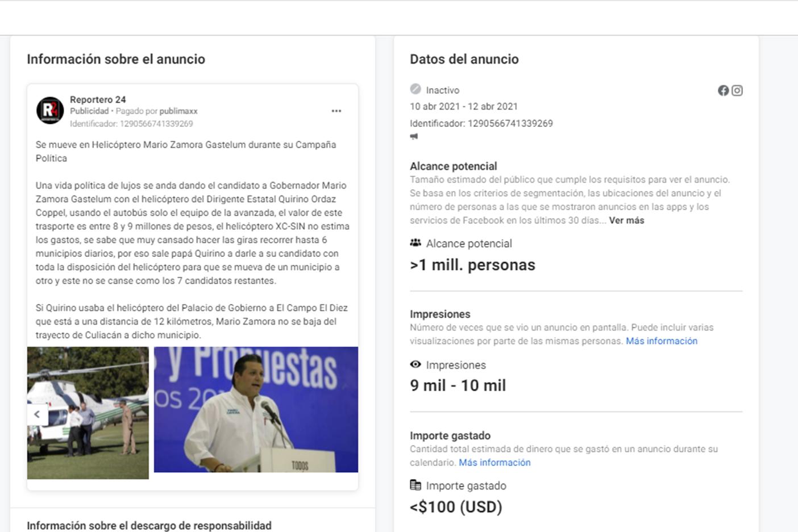
Task: Select the megaphone icon below the Identificador
Action: click(x=414, y=136)
